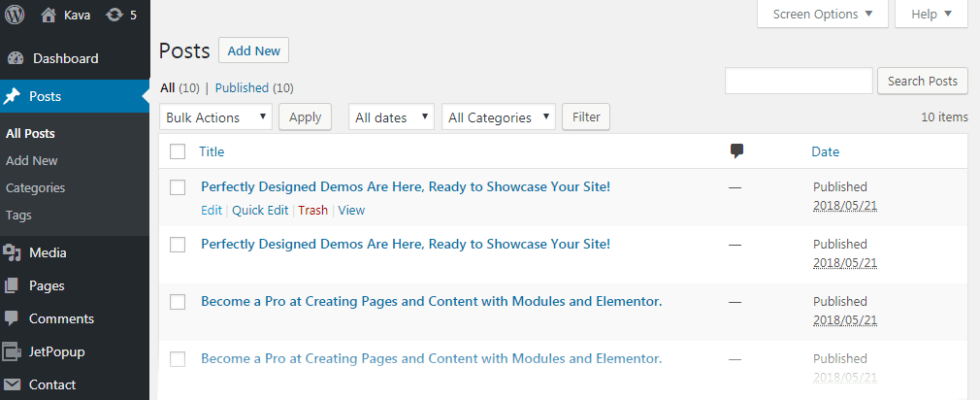The image size is (980, 400).
Task: Click the WordPress logo icon
Action: click(15, 15)
